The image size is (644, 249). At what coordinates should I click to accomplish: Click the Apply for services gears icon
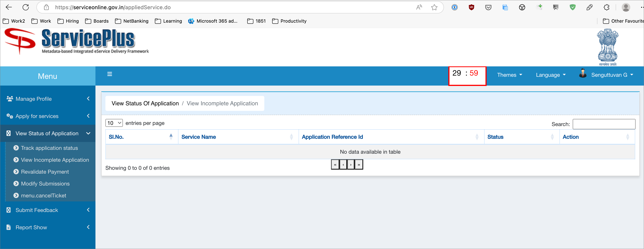[x=10, y=116]
